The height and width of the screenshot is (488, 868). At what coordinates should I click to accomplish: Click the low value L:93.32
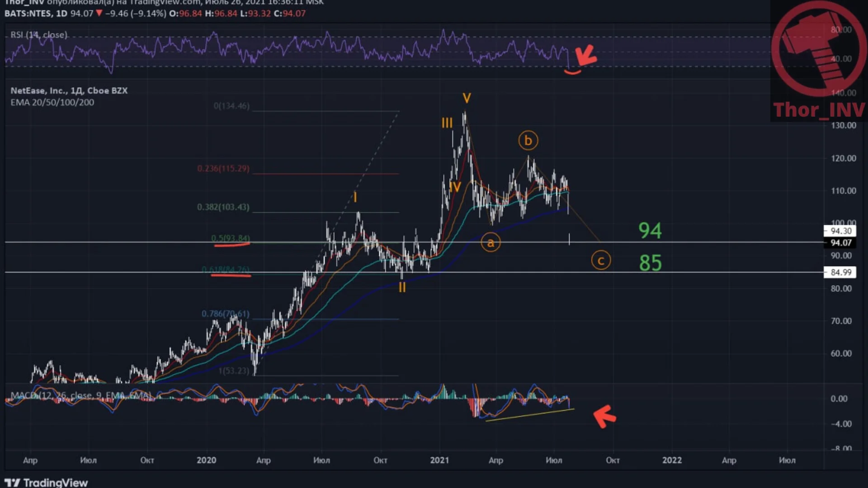point(255,14)
